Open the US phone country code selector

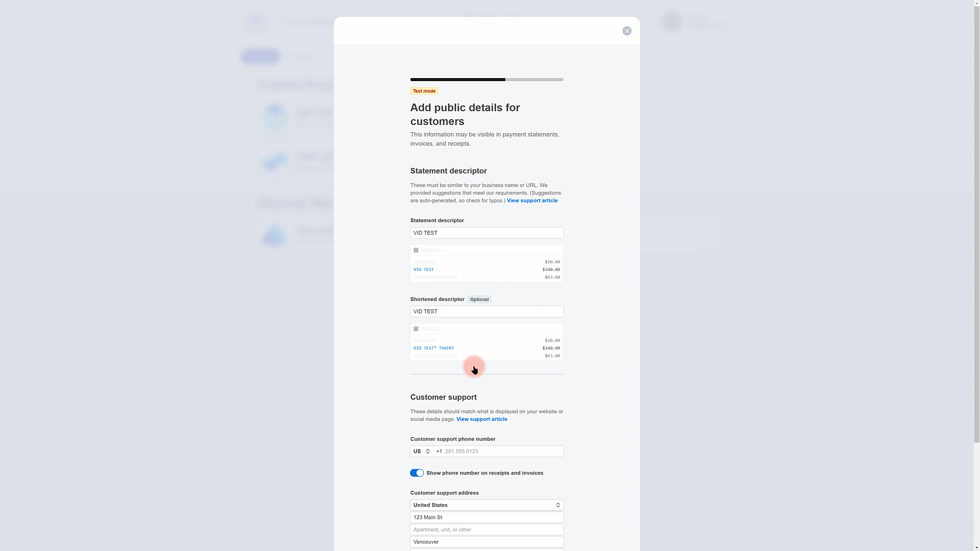[422, 452]
